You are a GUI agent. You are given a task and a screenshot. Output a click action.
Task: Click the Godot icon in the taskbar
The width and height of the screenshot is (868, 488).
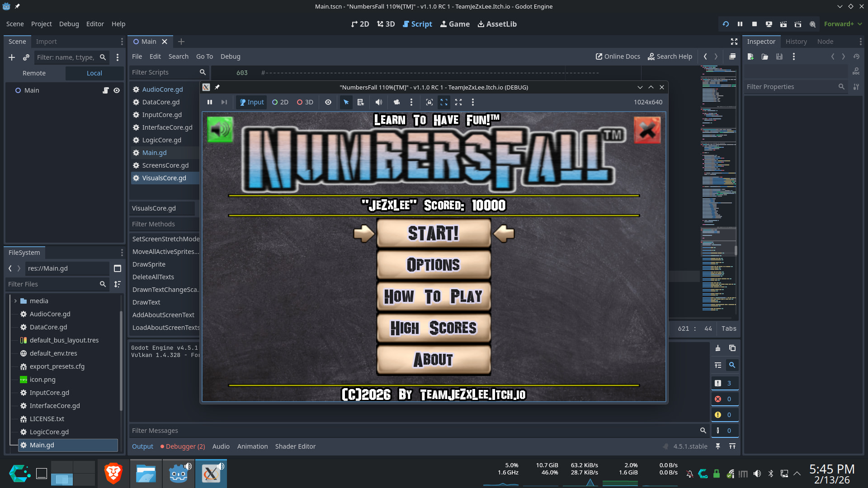[x=179, y=474]
